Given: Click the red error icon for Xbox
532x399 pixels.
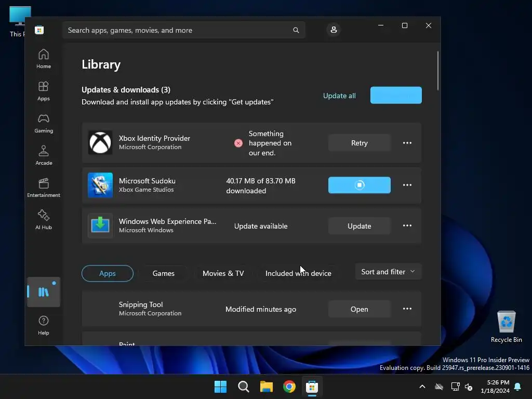Looking at the screenshot, I should tap(238, 143).
